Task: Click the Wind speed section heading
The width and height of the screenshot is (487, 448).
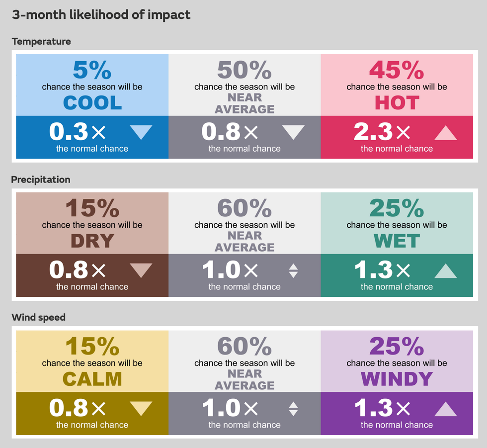Action: point(39,317)
